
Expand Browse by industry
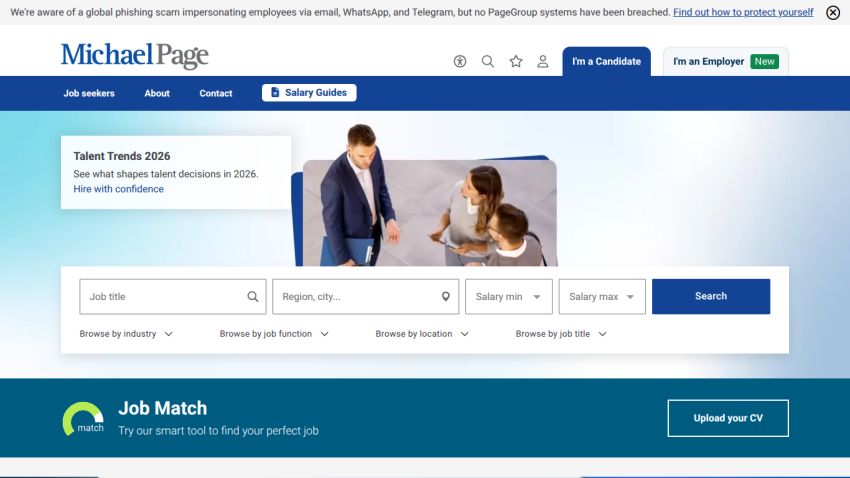(126, 334)
